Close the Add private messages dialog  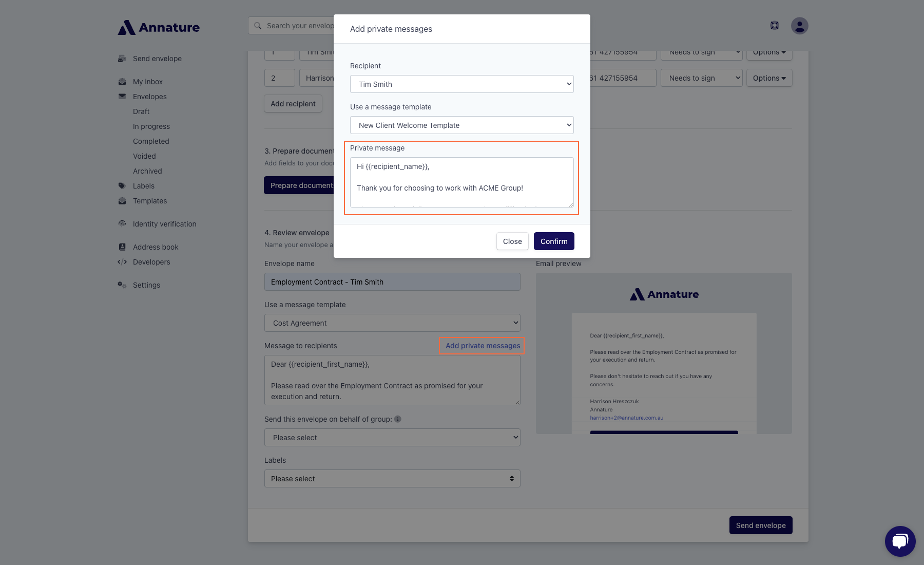click(512, 241)
